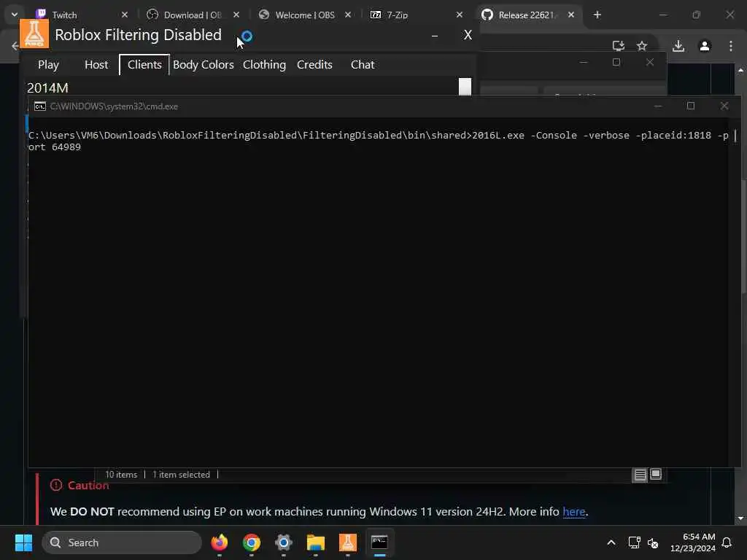Open the clock showing 6:54 AM
747x560 pixels.
[693, 542]
